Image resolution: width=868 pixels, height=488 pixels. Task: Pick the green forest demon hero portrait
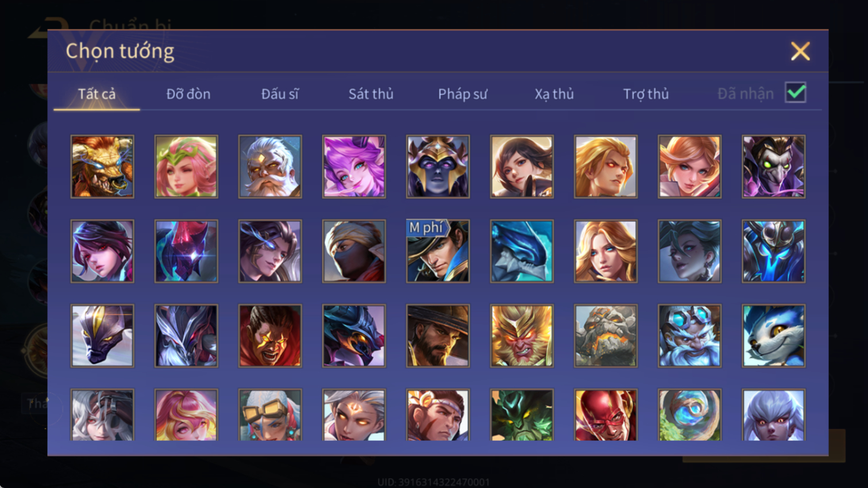coord(522,415)
